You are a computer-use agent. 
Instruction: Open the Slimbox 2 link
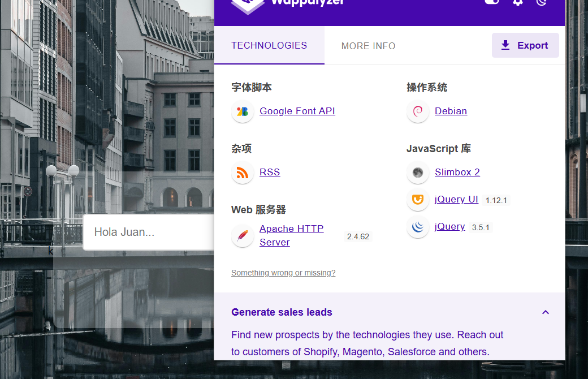pyautogui.click(x=457, y=172)
